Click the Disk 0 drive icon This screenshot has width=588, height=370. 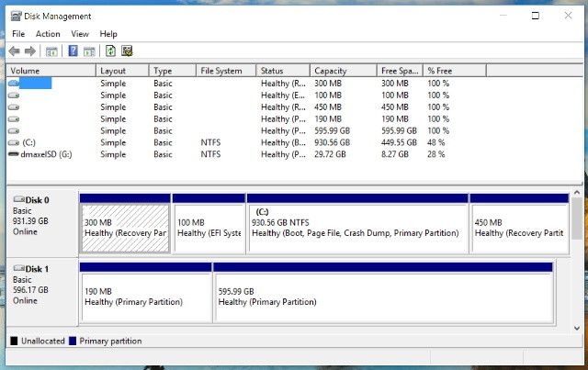(x=18, y=199)
